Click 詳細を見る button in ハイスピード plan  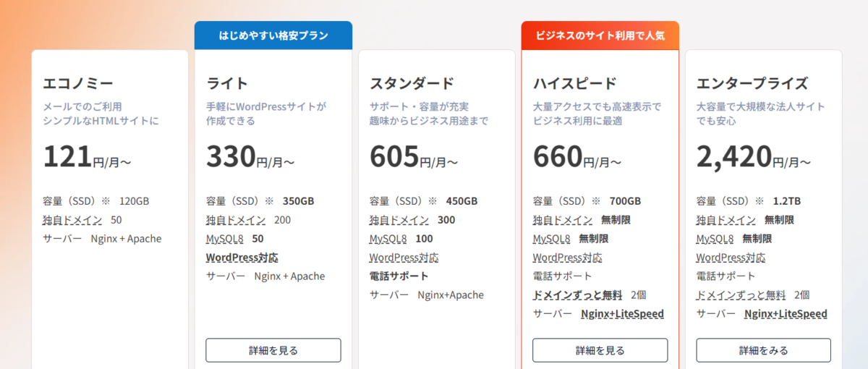tap(600, 350)
